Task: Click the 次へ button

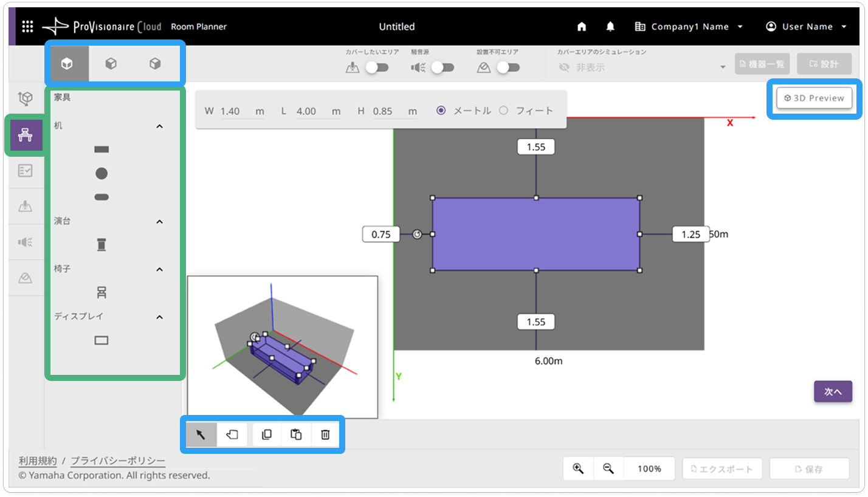Action: click(x=833, y=392)
